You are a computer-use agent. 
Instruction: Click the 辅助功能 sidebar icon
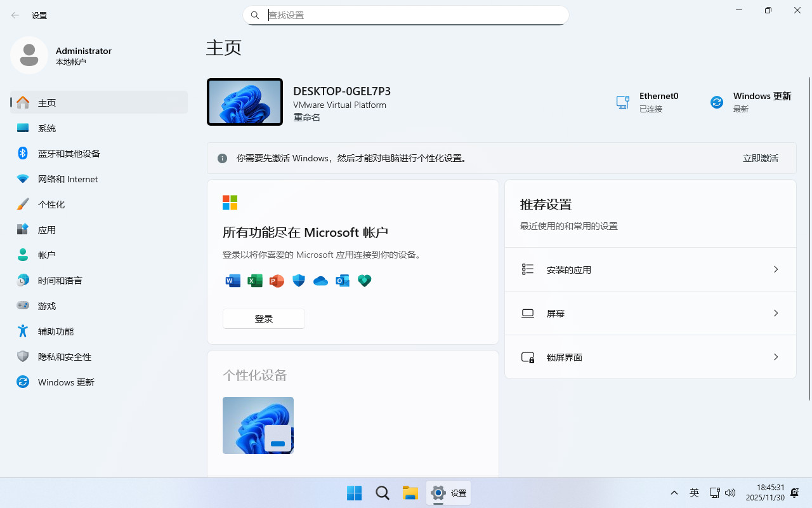coord(23,331)
